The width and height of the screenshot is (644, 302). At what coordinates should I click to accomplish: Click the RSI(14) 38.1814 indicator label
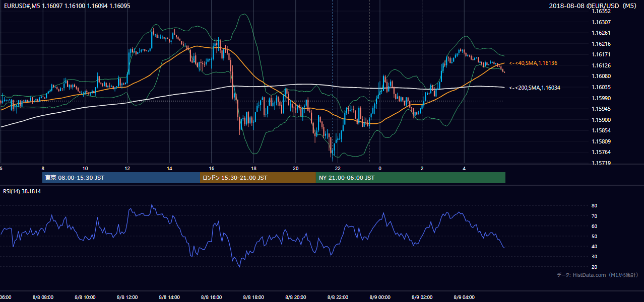click(22, 191)
